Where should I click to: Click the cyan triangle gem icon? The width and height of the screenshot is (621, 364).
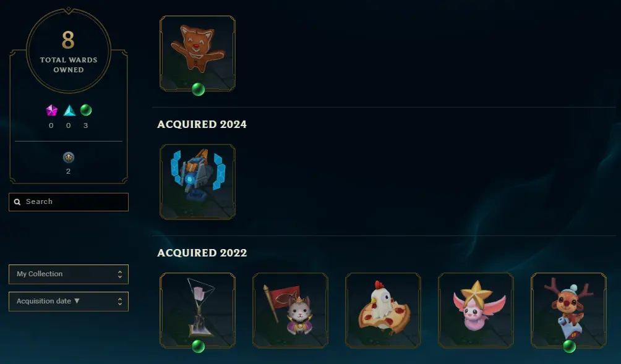click(x=69, y=111)
